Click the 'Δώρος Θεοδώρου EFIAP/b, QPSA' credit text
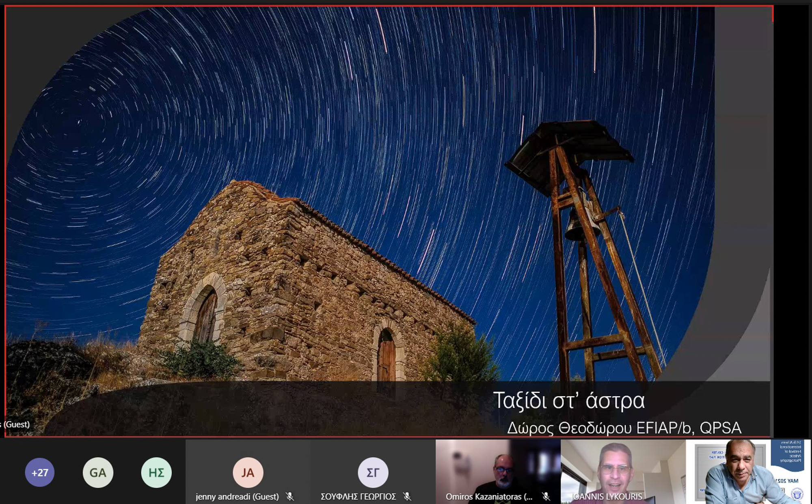Screen dimensions: 812x504 click(x=624, y=428)
